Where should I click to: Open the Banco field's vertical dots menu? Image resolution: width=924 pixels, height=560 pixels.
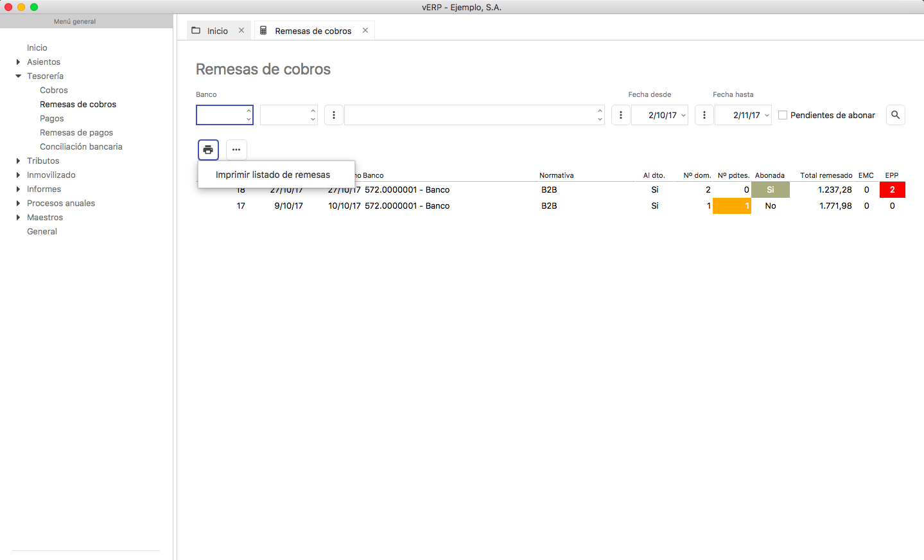pyautogui.click(x=334, y=115)
